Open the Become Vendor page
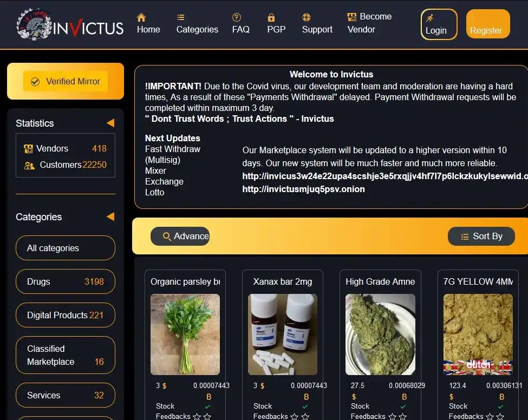The image size is (528, 420). (x=369, y=23)
